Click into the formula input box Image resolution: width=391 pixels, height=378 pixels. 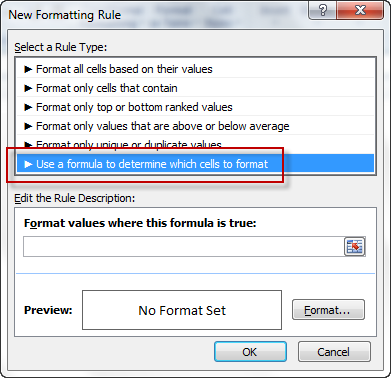click(x=183, y=247)
